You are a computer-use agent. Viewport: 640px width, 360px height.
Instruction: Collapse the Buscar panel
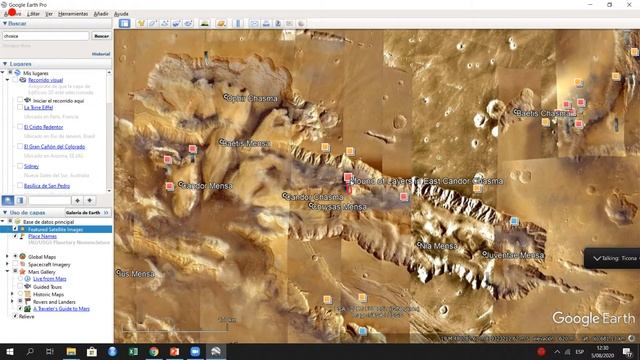(x=5, y=24)
